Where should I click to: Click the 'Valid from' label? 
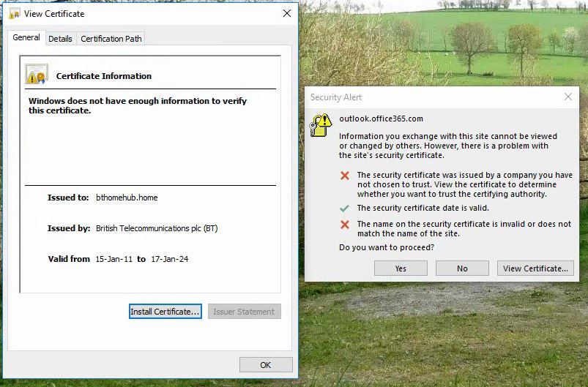click(69, 259)
